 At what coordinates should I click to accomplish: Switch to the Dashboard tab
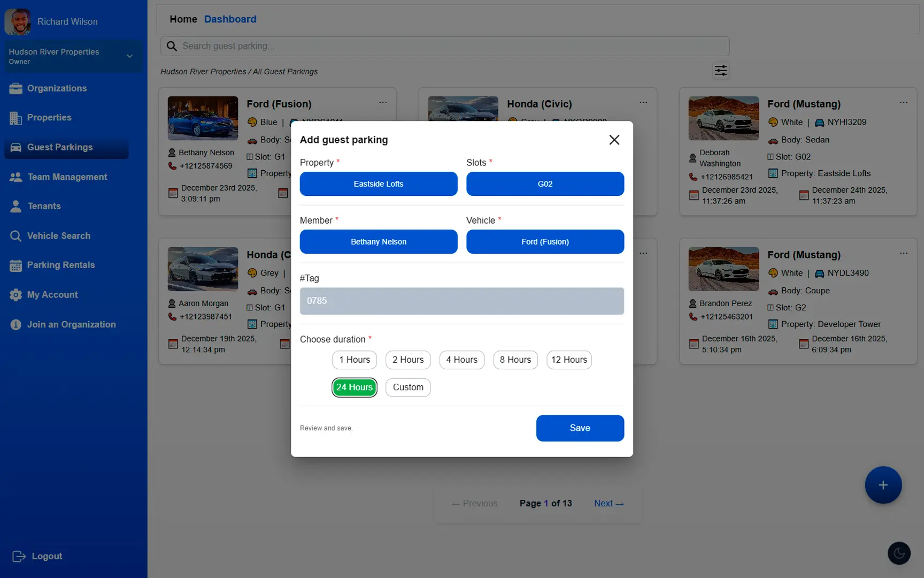click(x=230, y=19)
